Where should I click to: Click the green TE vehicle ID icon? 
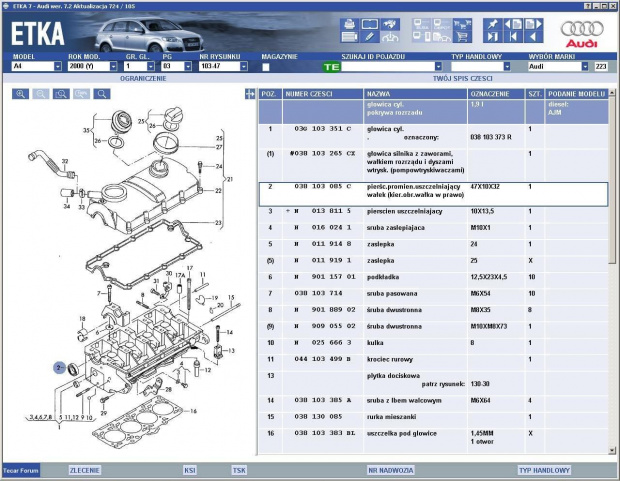point(331,67)
